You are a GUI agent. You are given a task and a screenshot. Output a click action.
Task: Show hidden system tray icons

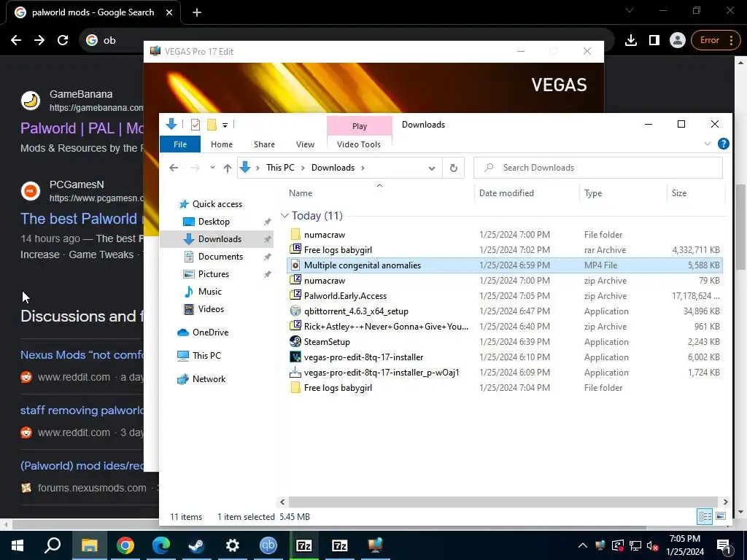coord(583,545)
